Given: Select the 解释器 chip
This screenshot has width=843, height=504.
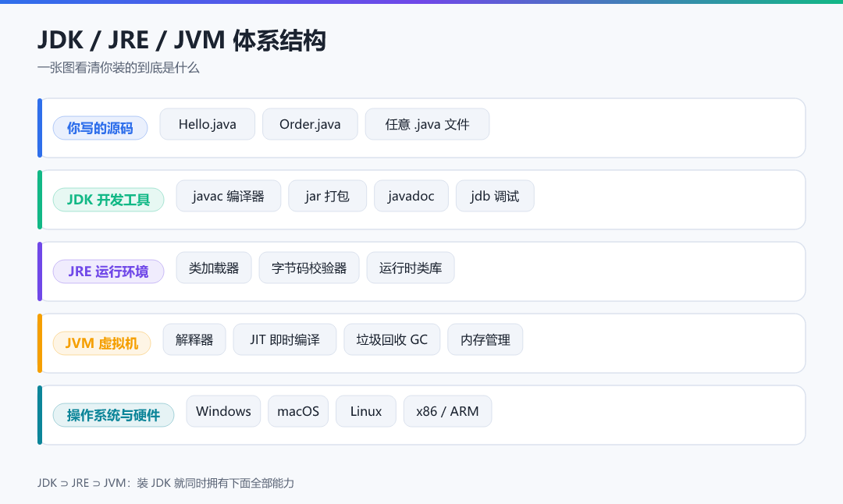Looking at the screenshot, I should pyautogui.click(x=194, y=339).
